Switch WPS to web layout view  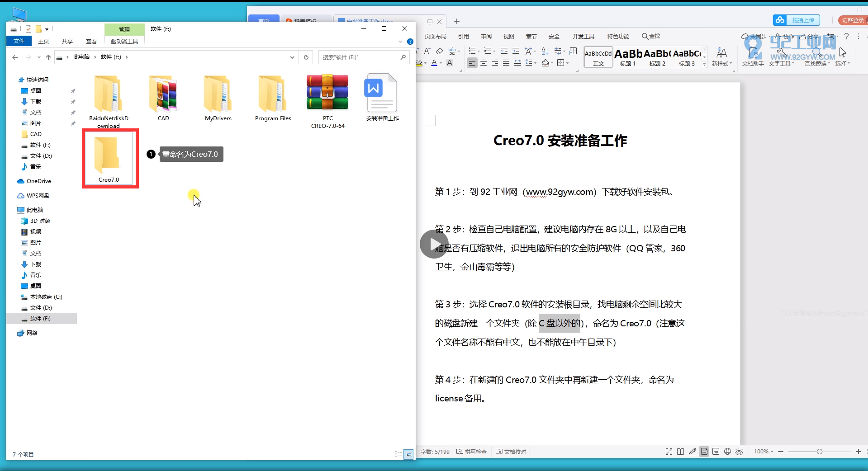tap(727, 452)
